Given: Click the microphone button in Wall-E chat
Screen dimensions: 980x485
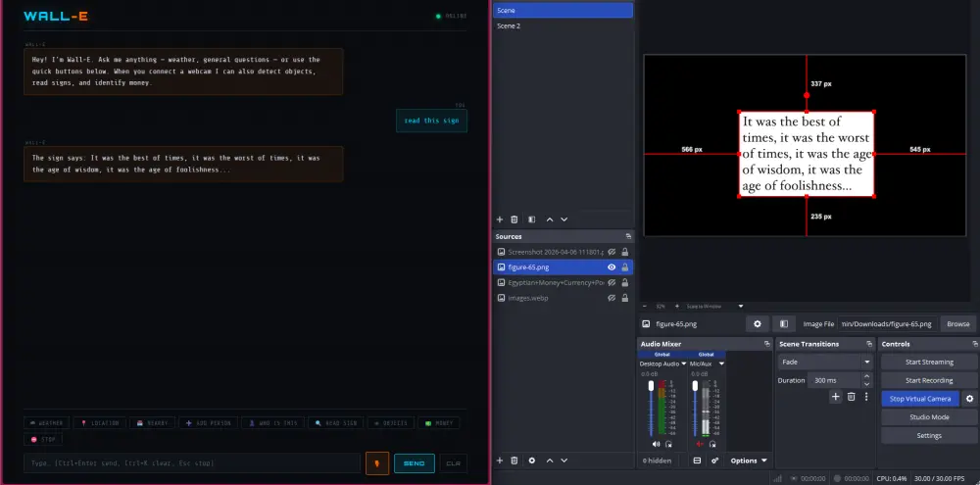Looking at the screenshot, I should coord(377,463).
